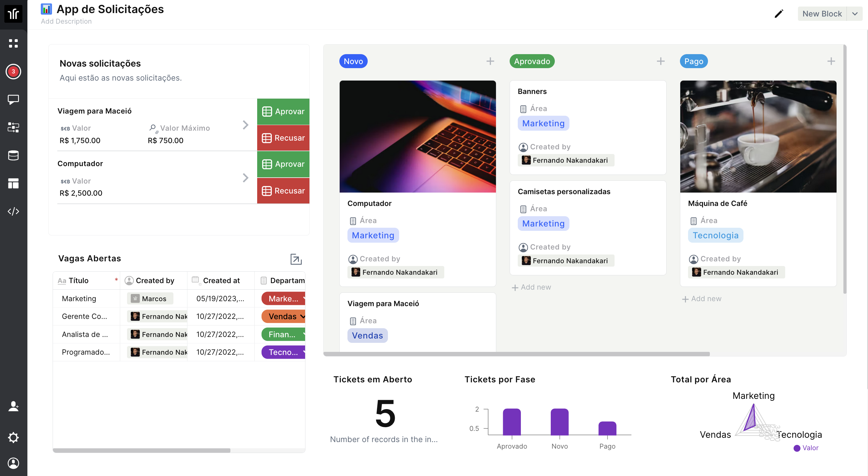Open the database icon in sidebar
868x476 pixels.
tap(13, 156)
